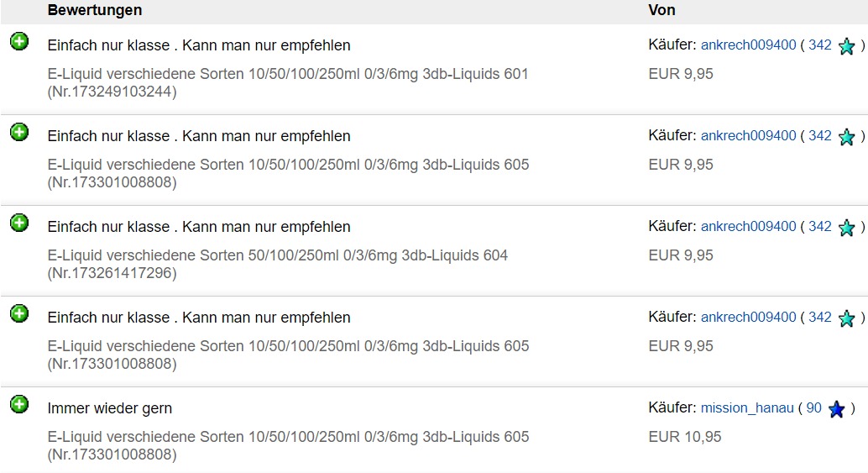Open buyer ankrech009400 profile in the first review
This screenshot has width=868, height=473.
click(749, 45)
